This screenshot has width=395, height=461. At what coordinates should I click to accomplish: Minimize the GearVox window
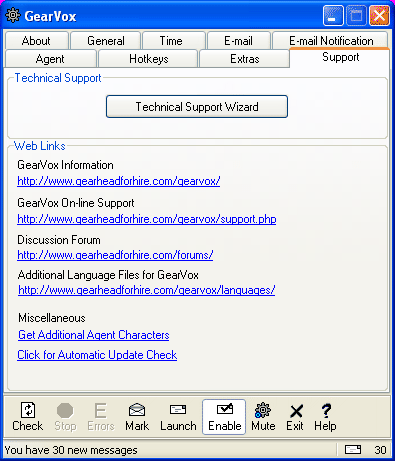pyautogui.click(x=333, y=15)
